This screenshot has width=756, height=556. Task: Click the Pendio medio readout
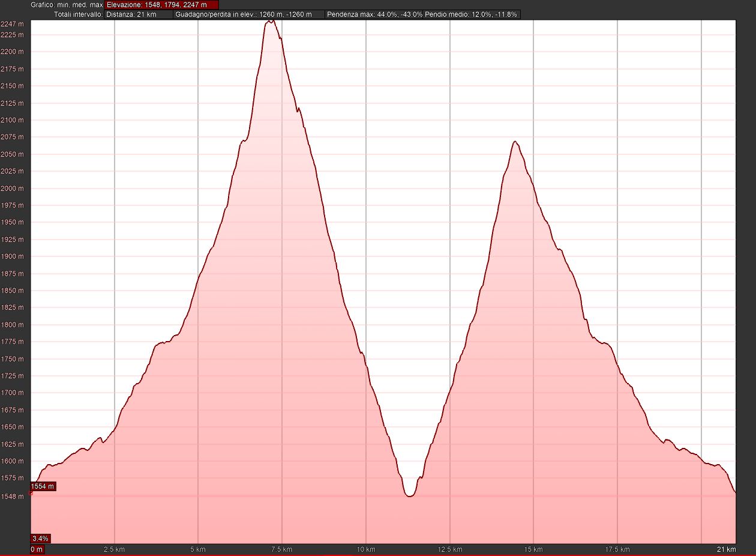(x=471, y=14)
